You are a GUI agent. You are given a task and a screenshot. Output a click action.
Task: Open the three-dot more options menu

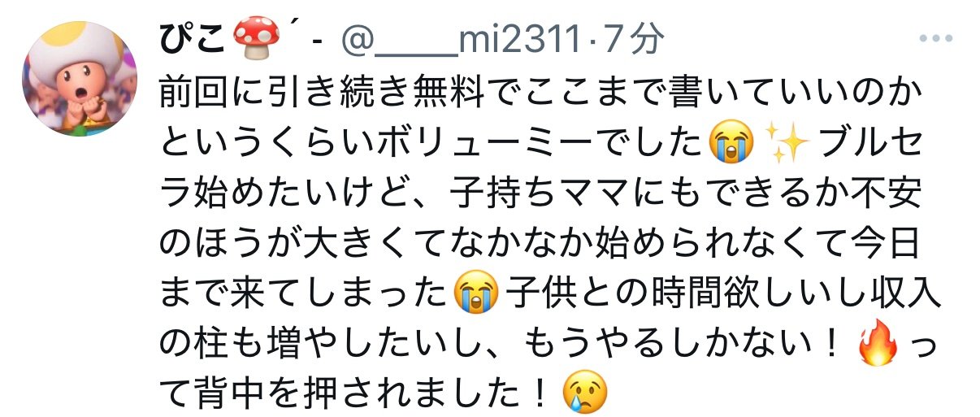[940, 38]
